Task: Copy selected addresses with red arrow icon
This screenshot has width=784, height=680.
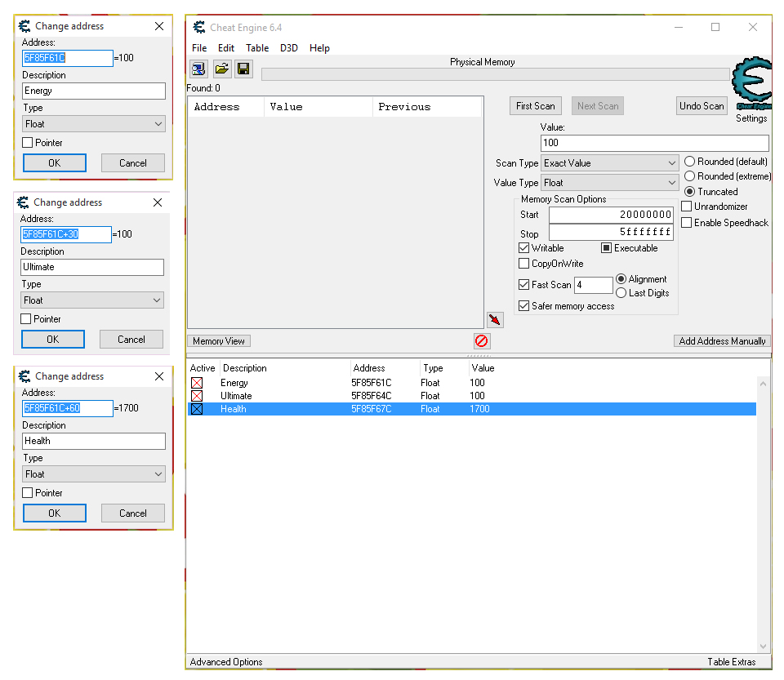Action: [x=495, y=320]
